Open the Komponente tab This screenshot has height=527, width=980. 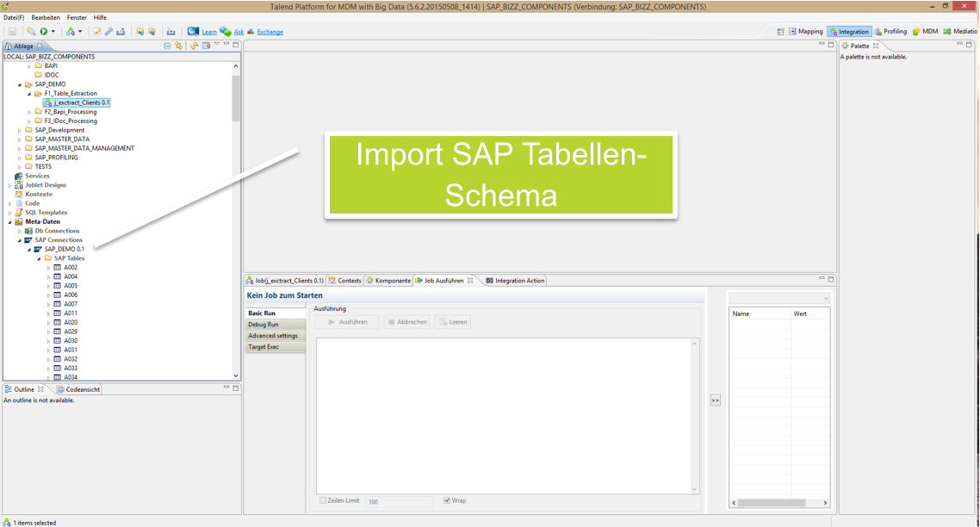click(388, 281)
